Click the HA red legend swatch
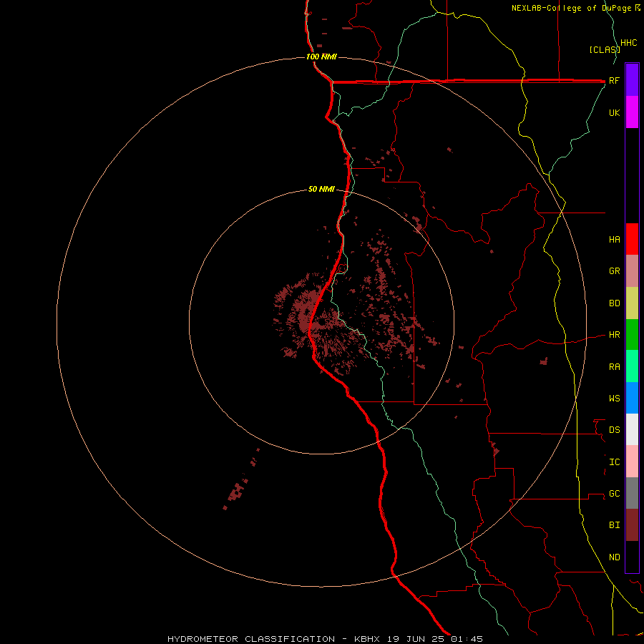 coord(632,239)
